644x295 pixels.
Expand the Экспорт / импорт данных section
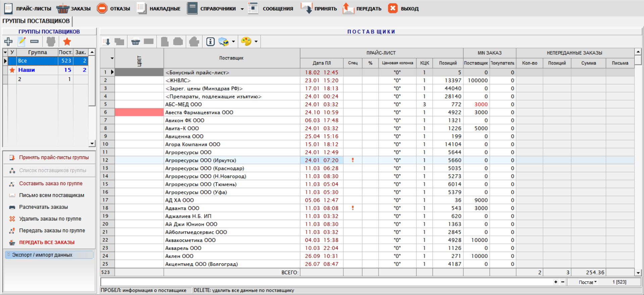[x=49, y=255]
